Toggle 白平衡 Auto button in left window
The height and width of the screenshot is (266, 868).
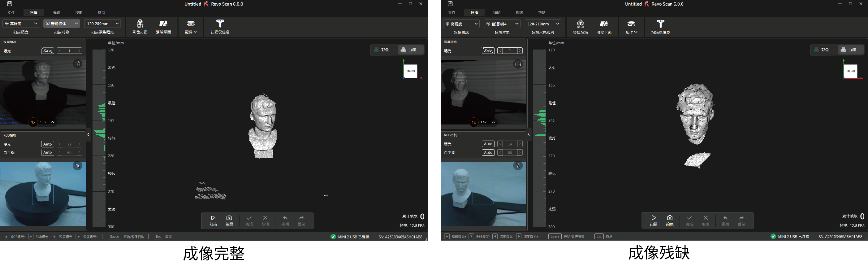48,152
